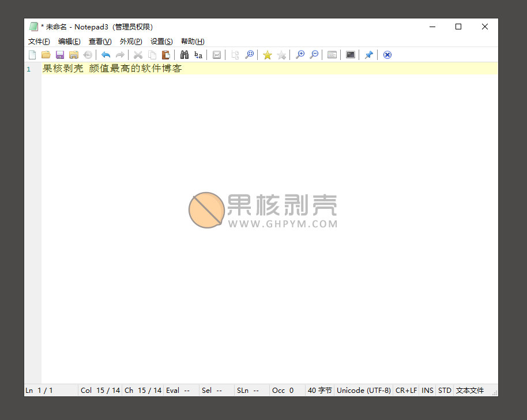Click the Save As folder-disk icon

[x=74, y=55]
